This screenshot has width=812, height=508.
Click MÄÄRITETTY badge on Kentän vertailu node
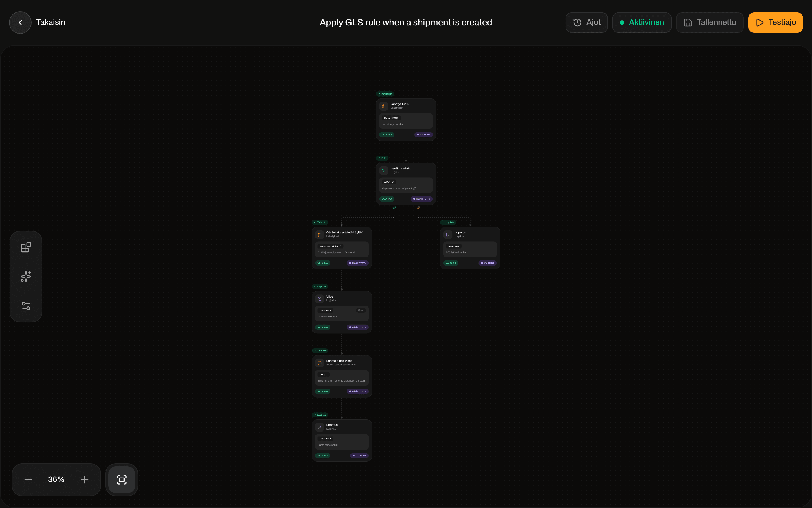pyautogui.click(x=422, y=199)
